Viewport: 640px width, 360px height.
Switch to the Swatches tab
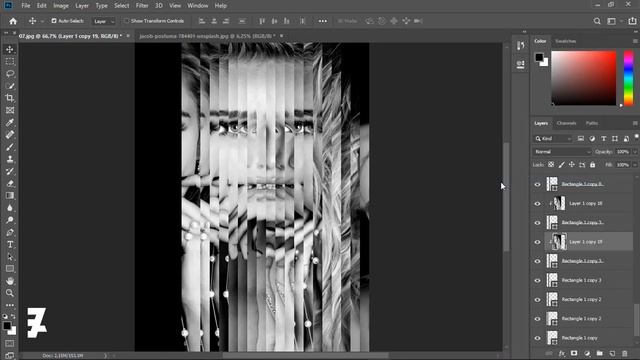pyautogui.click(x=565, y=41)
